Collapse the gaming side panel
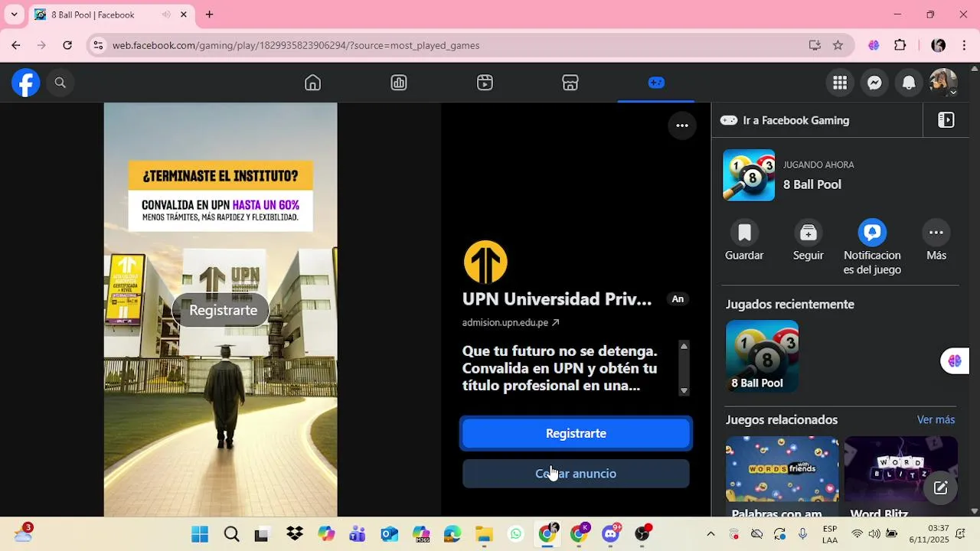 click(946, 120)
